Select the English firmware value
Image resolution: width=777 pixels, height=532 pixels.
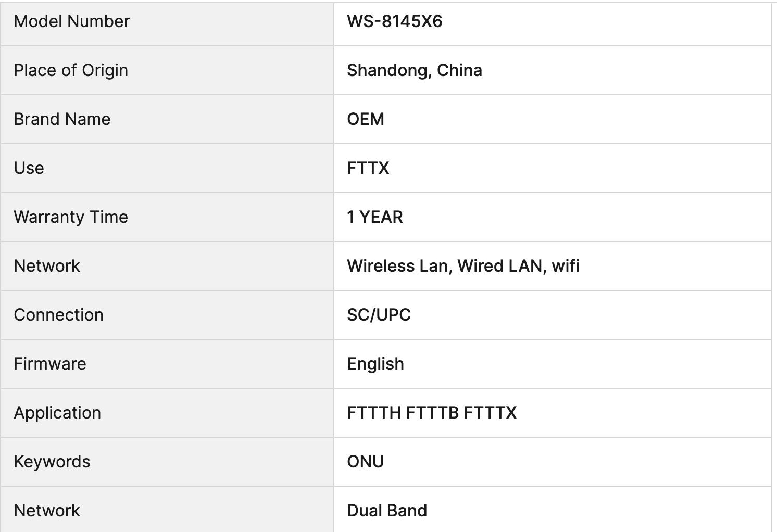[x=375, y=364]
